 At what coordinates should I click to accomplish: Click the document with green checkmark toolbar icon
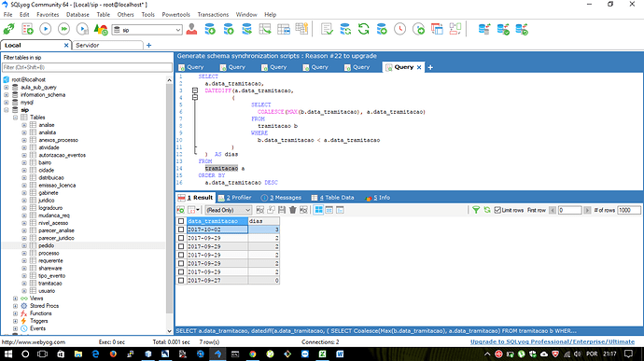click(327, 29)
